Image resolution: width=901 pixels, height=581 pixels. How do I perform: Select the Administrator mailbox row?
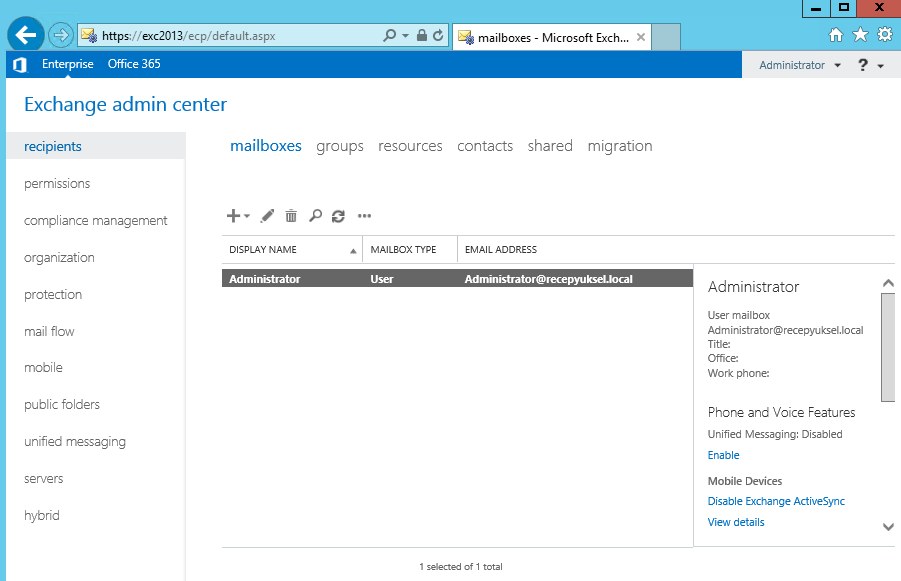tap(457, 279)
